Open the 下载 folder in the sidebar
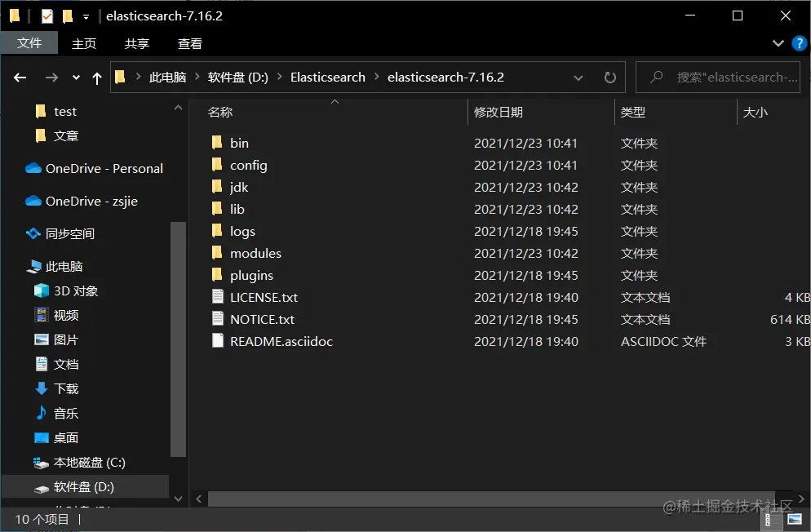Viewport: 811px width, 532px height. [x=66, y=388]
